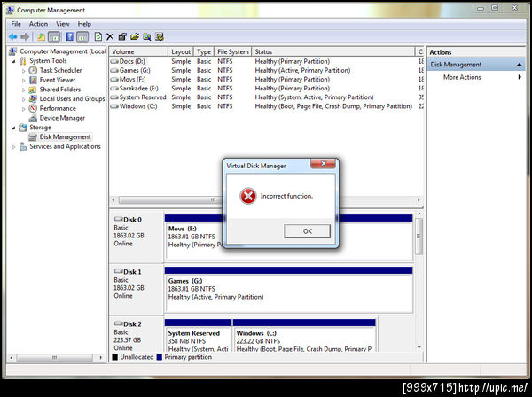Expand the Event Viewer node
This screenshot has width=532, height=397.
tap(23, 81)
